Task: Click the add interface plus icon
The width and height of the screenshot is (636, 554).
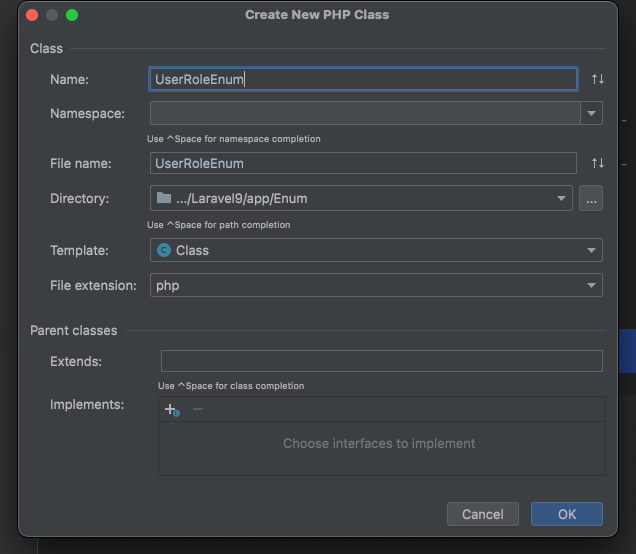Action: [x=172, y=410]
